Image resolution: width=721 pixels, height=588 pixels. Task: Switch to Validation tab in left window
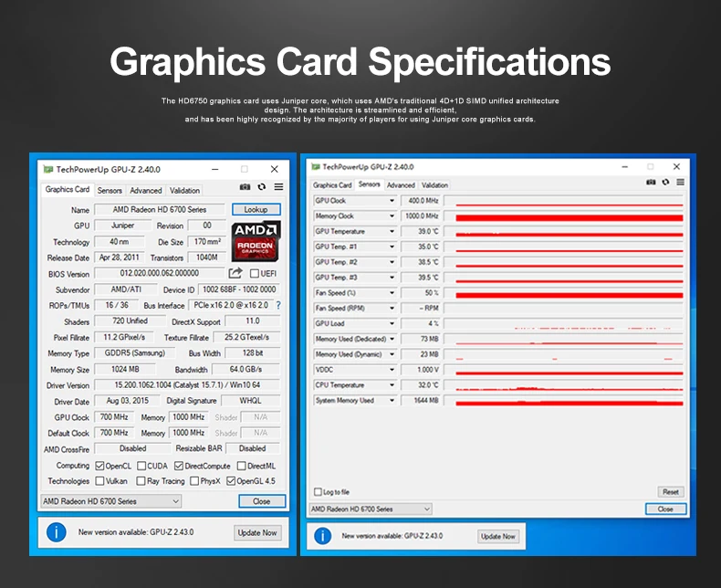pos(184,191)
